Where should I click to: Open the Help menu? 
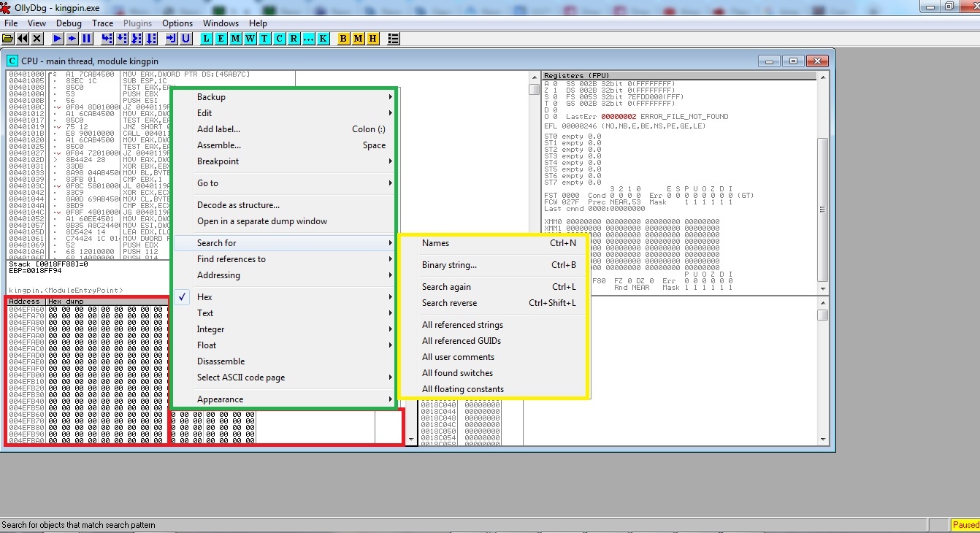coord(258,23)
